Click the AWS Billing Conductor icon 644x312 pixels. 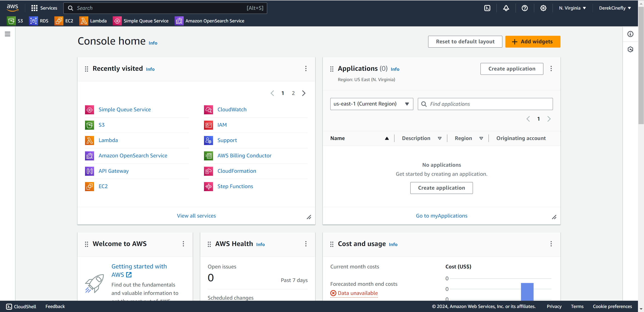click(209, 156)
